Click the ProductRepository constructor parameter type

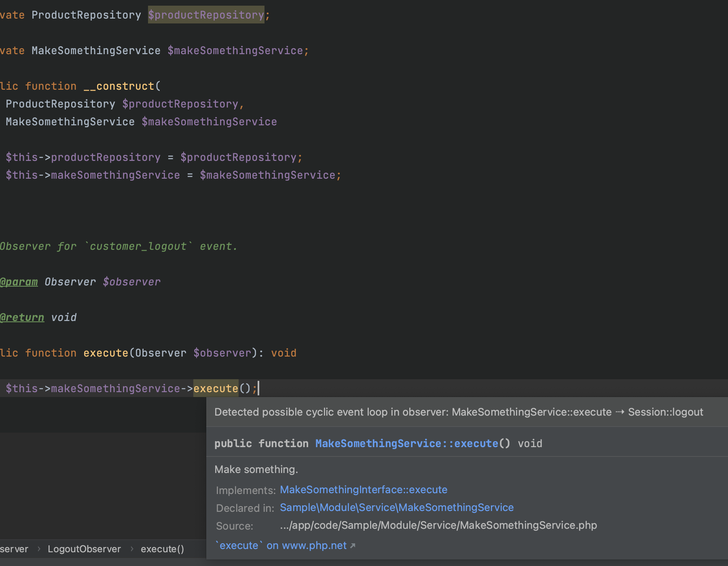pyautogui.click(x=60, y=104)
